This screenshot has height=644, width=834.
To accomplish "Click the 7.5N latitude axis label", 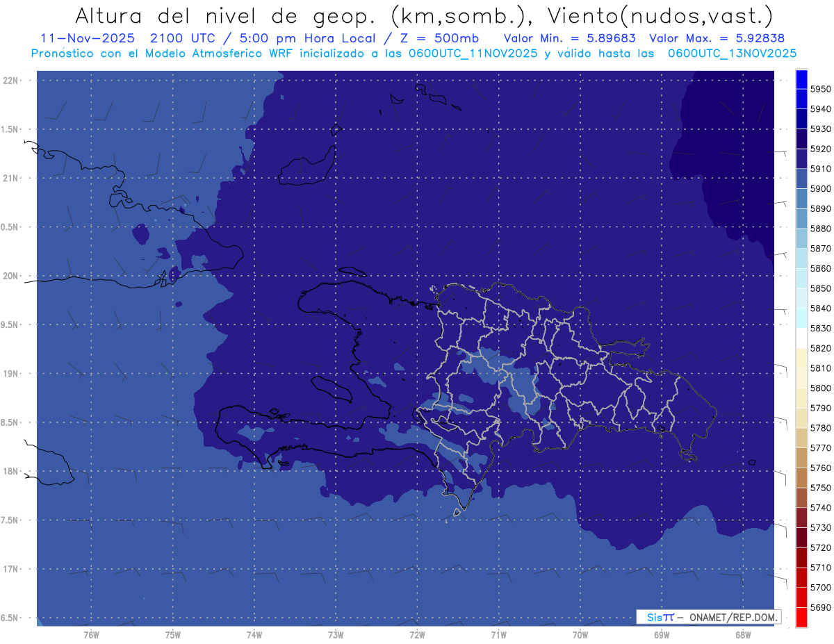I will coord(10,520).
